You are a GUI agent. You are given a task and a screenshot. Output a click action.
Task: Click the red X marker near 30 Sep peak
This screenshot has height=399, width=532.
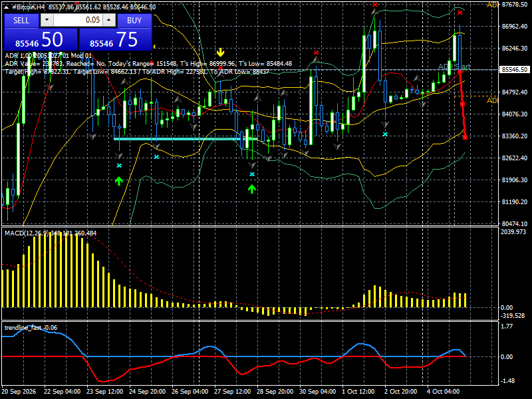point(317,53)
